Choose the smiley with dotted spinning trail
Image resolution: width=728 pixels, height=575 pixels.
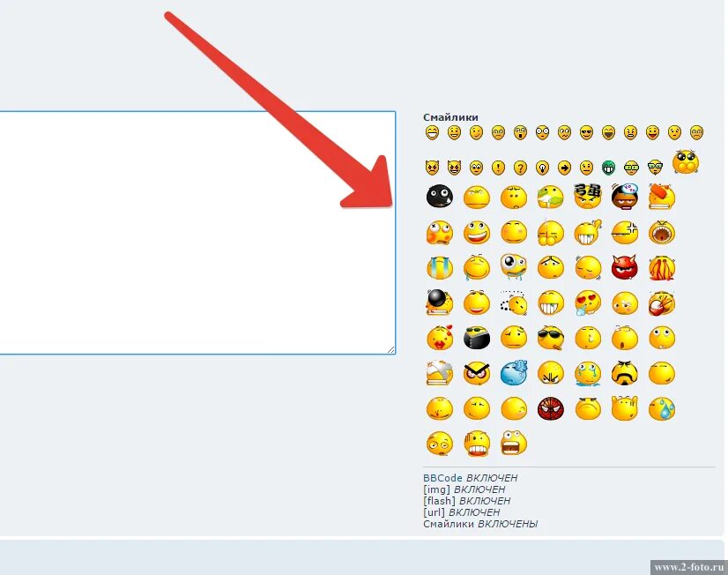coord(514,302)
